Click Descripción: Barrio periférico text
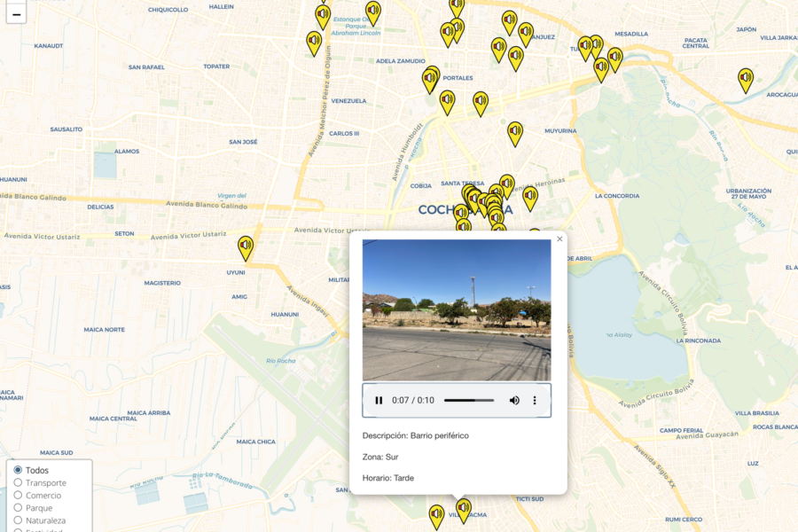The image size is (798, 532). pyautogui.click(x=415, y=435)
